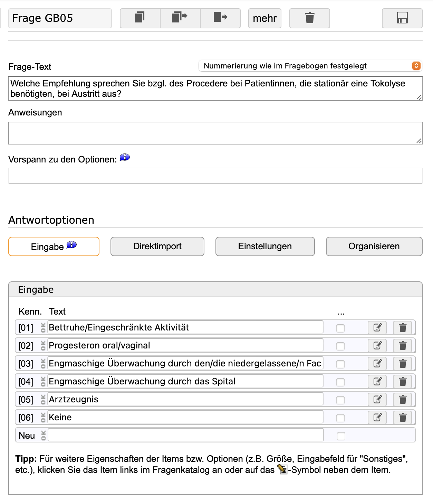
Task: Click the OK marker icon beside option 01
Action: tap(43, 328)
